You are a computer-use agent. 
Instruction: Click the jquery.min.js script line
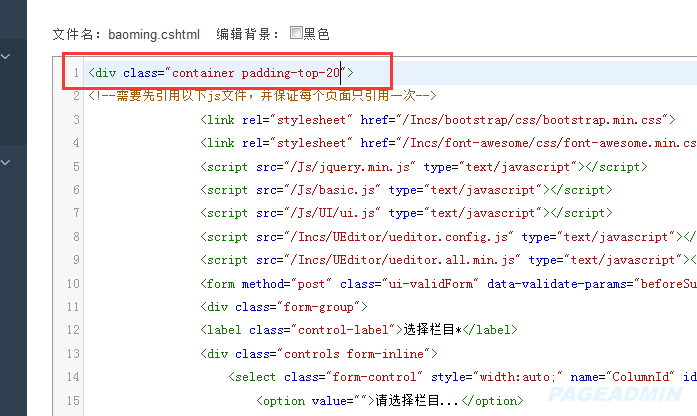(x=424, y=167)
